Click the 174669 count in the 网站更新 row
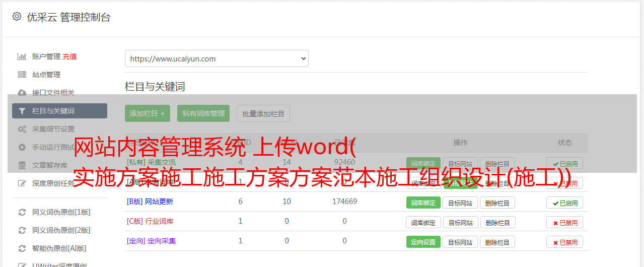This screenshot has width=644, height=267. (x=344, y=202)
